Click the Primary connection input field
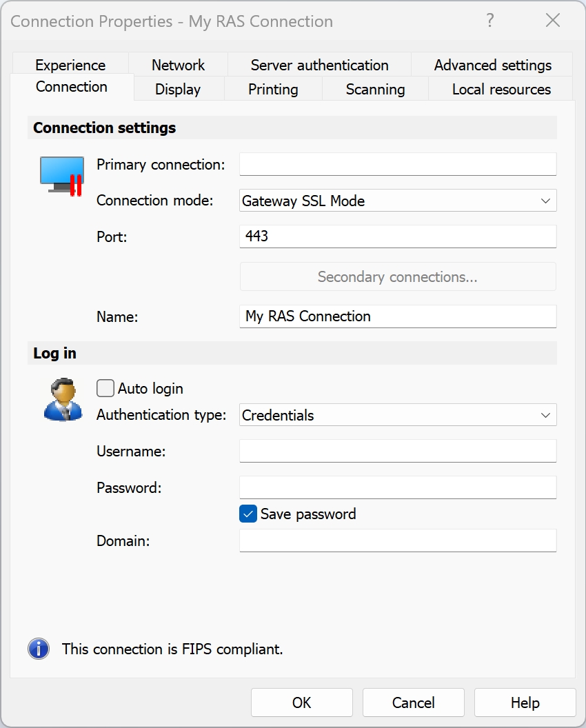This screenshot has height=728, width=586. coord(398,165)
